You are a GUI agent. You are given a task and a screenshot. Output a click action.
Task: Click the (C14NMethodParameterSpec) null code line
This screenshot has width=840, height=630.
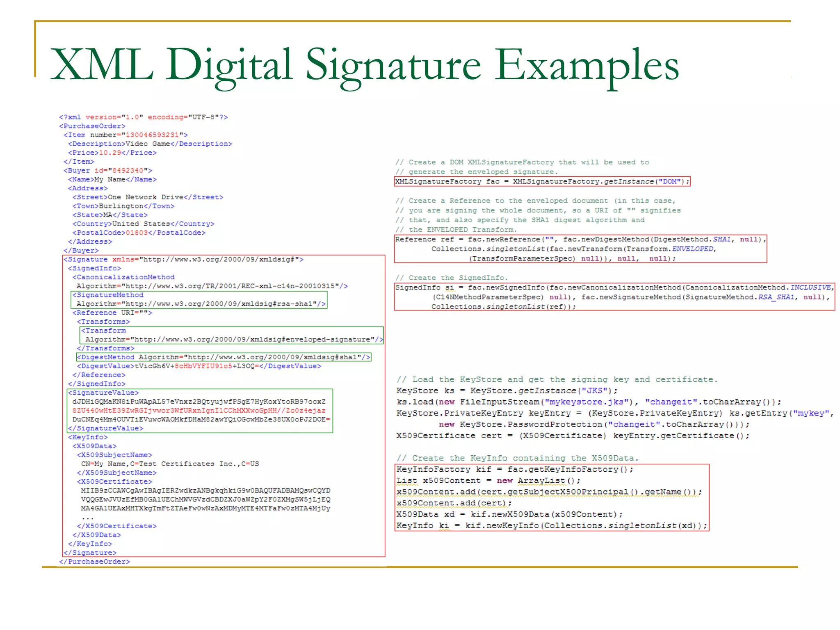coord(631,297)
